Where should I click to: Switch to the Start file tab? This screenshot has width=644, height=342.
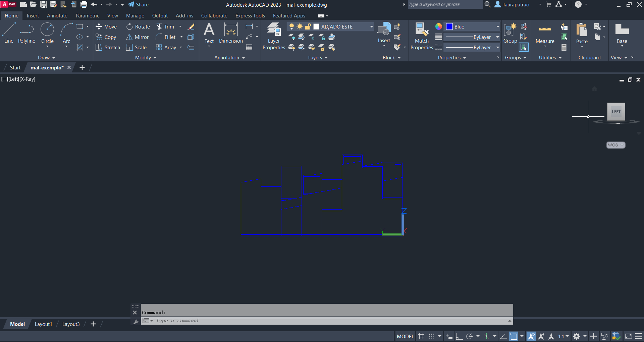(15, 67)
